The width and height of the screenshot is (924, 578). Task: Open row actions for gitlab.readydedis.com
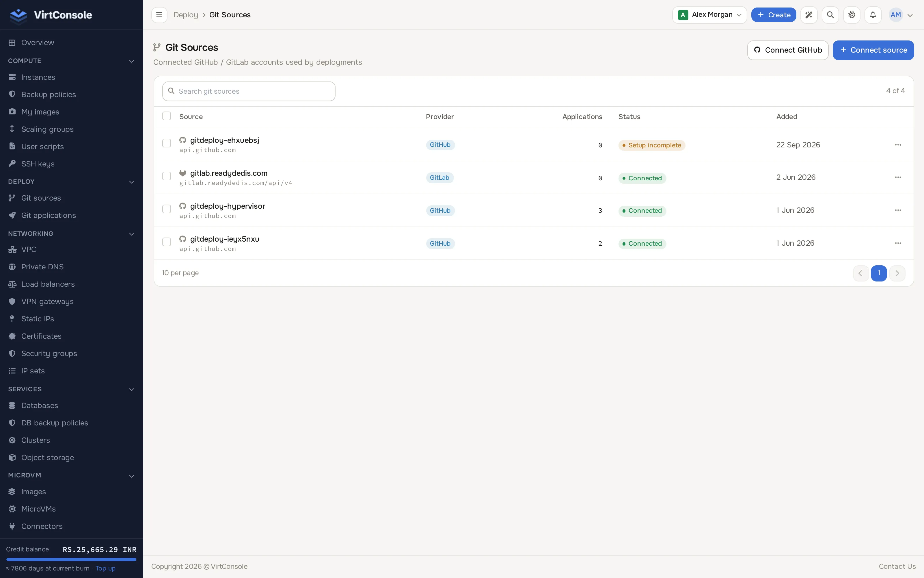tap(898, 177)
